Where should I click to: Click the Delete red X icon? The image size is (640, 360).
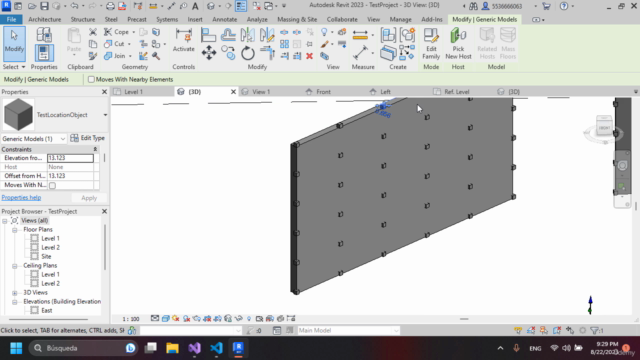tap(309, 56)
